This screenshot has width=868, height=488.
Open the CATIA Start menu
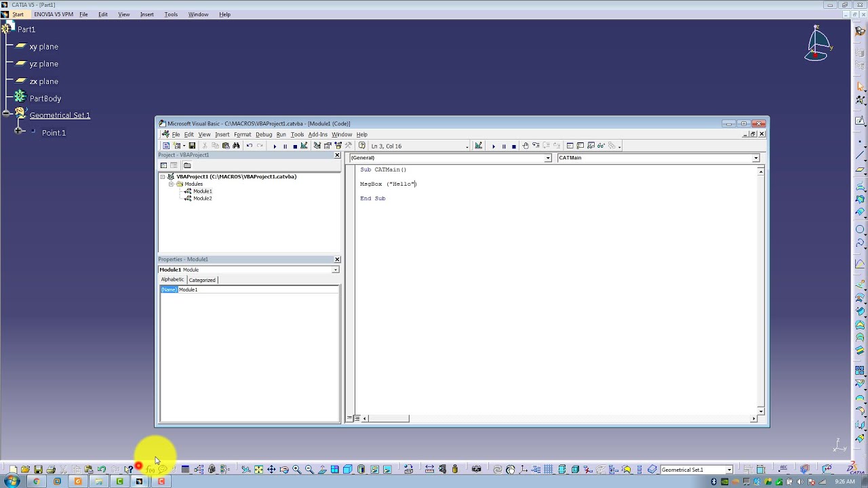[x=18, y=14]
